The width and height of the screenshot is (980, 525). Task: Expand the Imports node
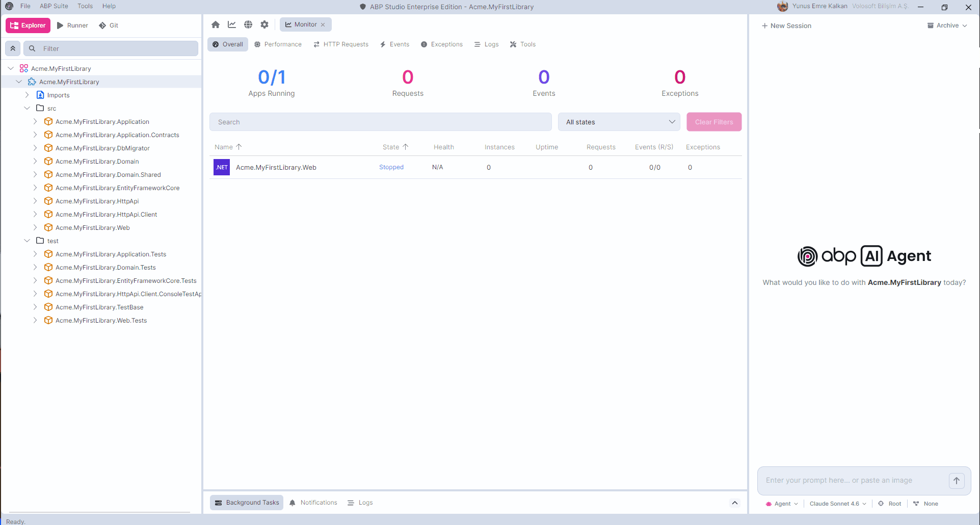tap(27, 95)
